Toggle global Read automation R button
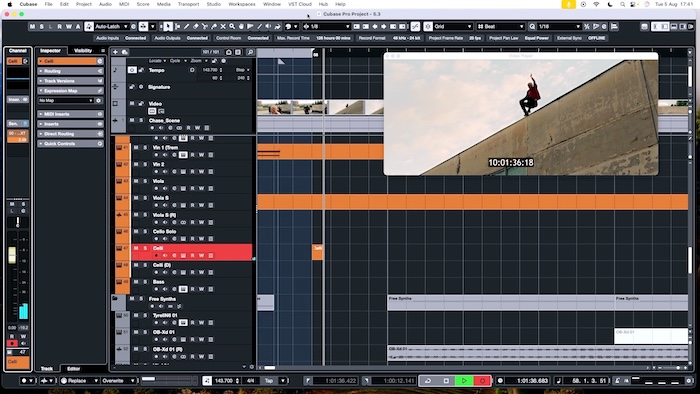The image size is (700, 394). 59,26
